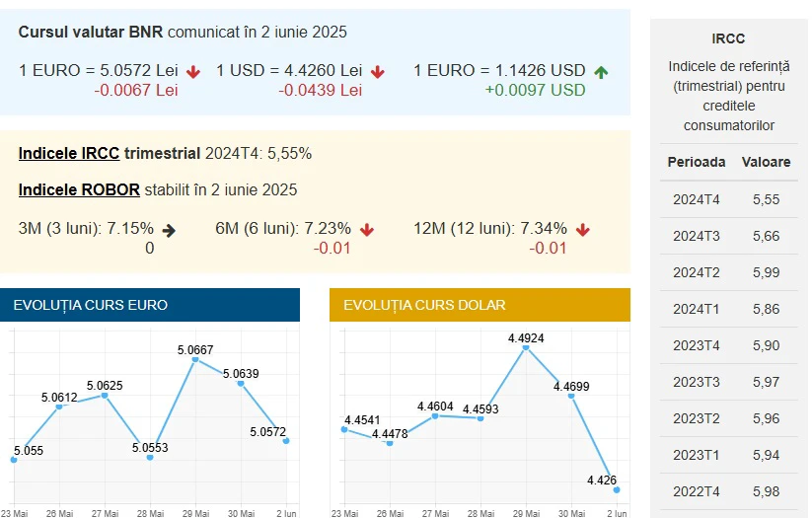
Task: Click the 4.4924 peak point on dollar chart
Action: pyautogui.click(x=526, y=347)
